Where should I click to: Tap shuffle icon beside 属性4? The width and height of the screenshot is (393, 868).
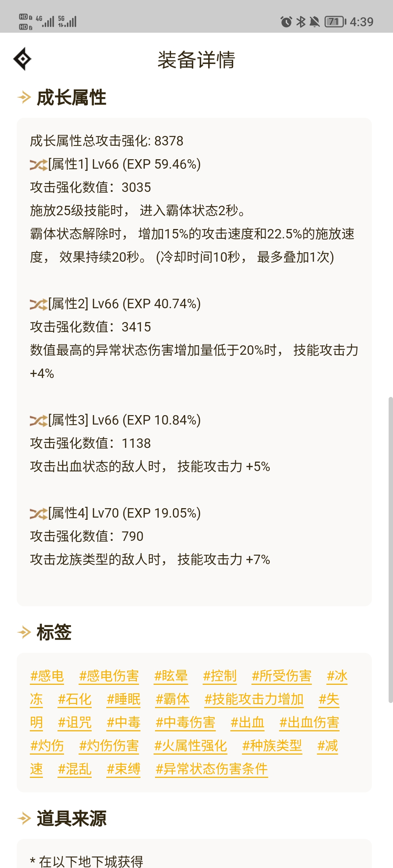point(39,514)
